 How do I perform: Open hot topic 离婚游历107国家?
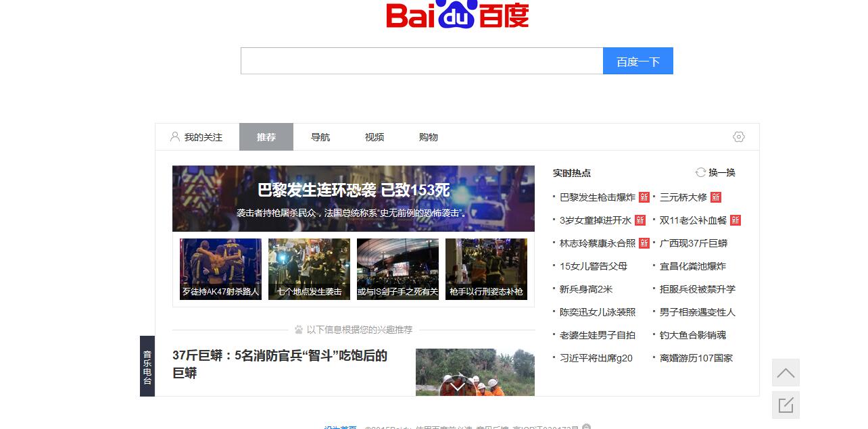696,358
